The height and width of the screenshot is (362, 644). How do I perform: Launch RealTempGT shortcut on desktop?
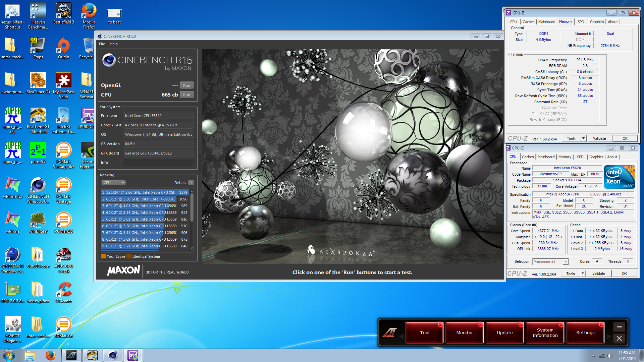click(38, 120)
